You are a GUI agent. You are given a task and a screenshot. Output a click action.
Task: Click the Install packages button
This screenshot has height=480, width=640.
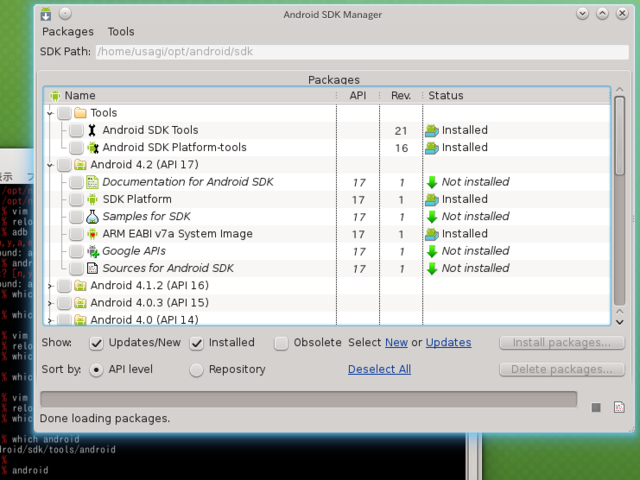(562, 343)
